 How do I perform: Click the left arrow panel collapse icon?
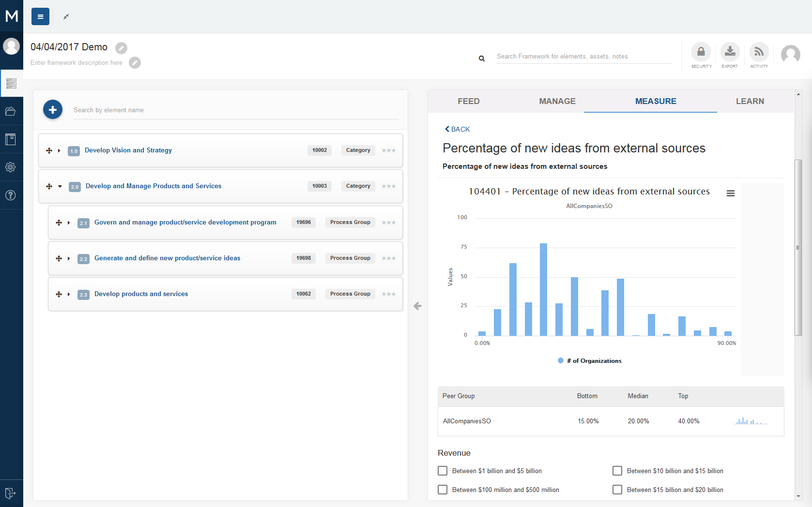click(417, 306)
